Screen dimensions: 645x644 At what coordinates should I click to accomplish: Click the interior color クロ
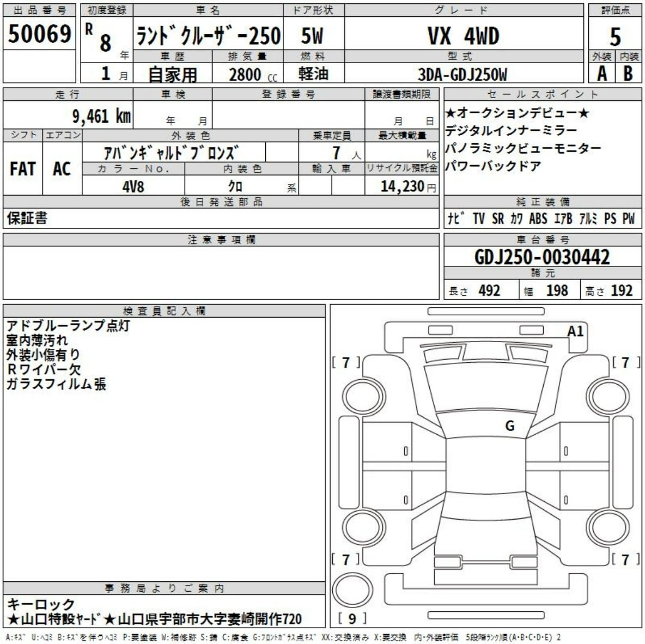[x=236, y=186]
